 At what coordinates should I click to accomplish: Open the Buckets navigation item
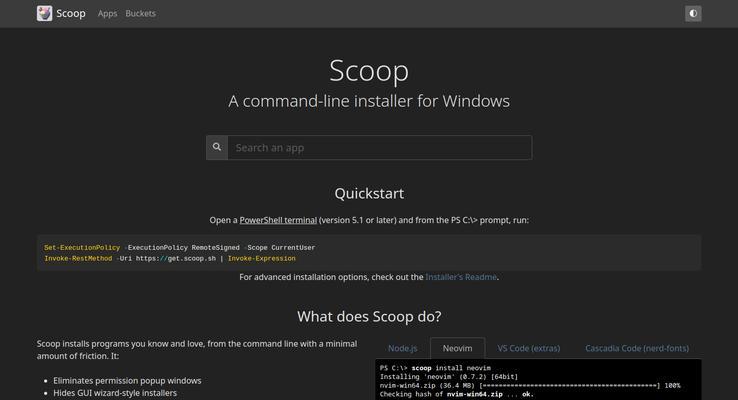[x=140, y=14]
